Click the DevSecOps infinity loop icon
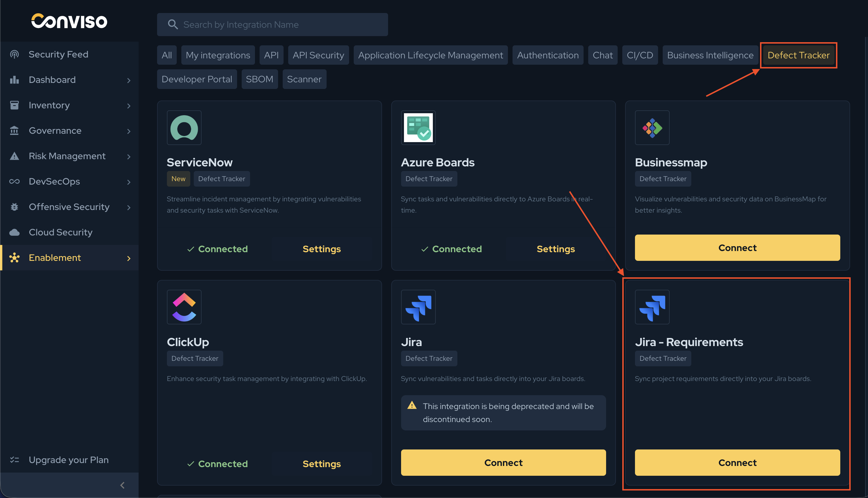Image resolution: width=868 pixels, height=498 pixels. click(x=14, y=181)
